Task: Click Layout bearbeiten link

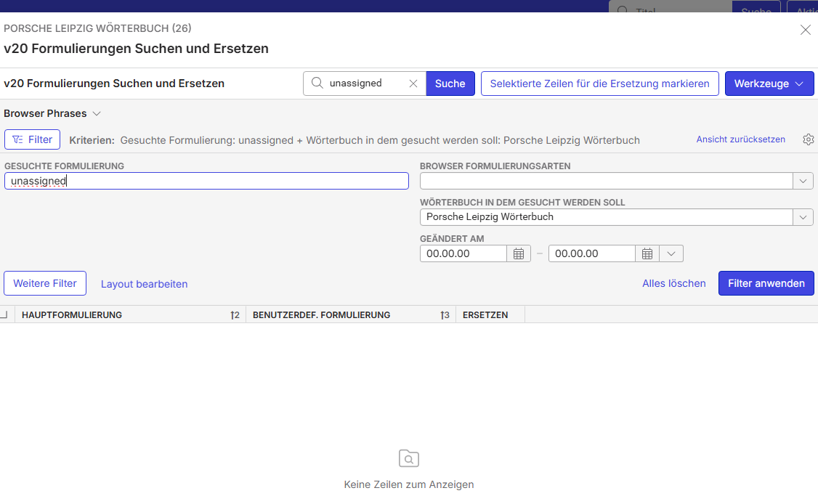Action: coord(144,284)
